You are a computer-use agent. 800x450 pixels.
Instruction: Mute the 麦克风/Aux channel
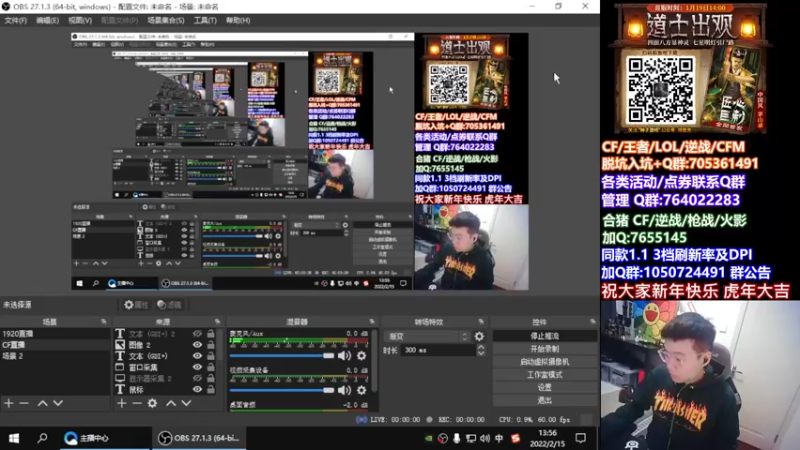[x=344, y=356]
